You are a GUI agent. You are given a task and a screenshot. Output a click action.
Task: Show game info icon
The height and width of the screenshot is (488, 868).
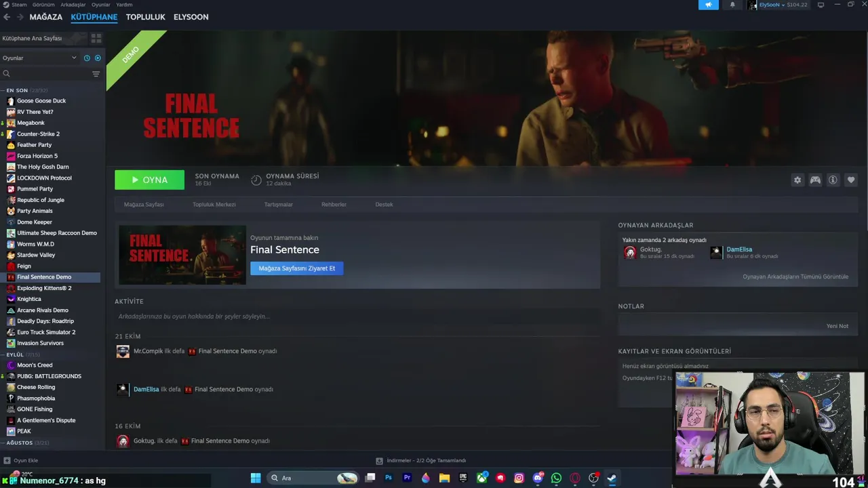(x=833, y=180)
